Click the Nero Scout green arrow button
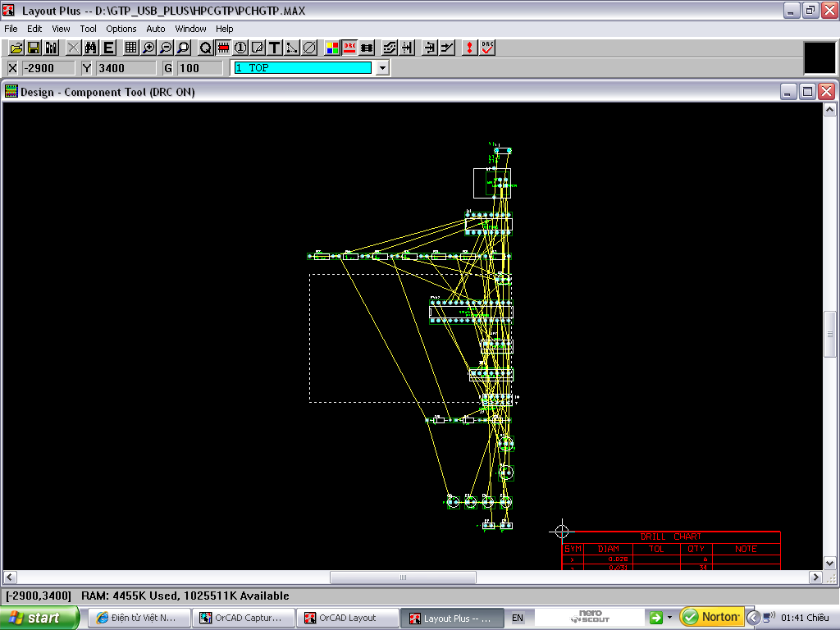This screenshot has height=630, width=840. click(655, 617)
